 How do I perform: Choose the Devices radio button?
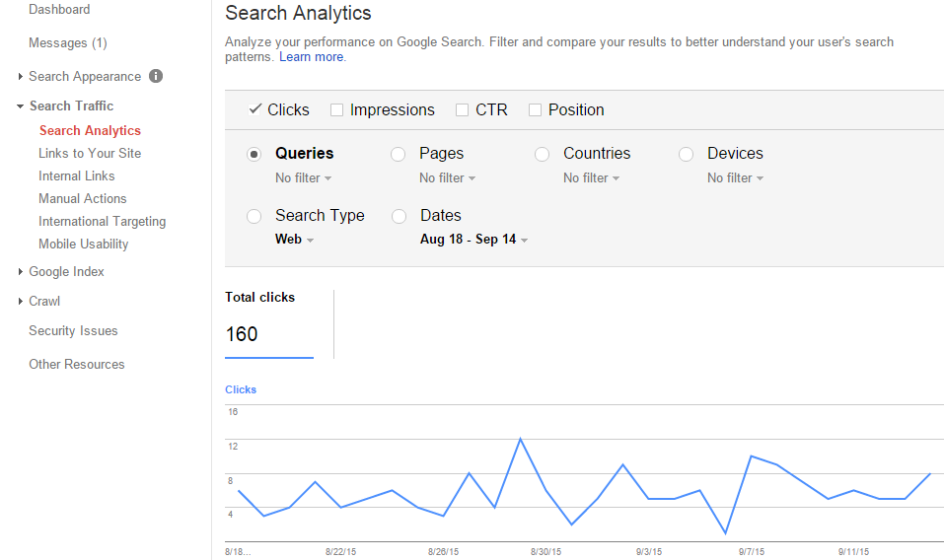pos(687,154)
